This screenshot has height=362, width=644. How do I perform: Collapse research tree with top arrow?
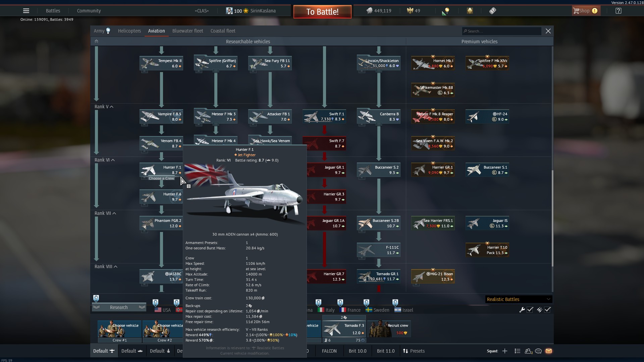point(96,41)
